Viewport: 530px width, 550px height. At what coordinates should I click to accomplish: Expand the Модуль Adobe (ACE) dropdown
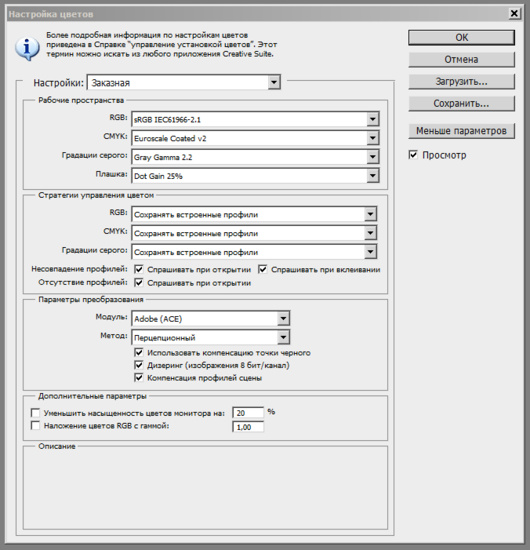(210, 318)
